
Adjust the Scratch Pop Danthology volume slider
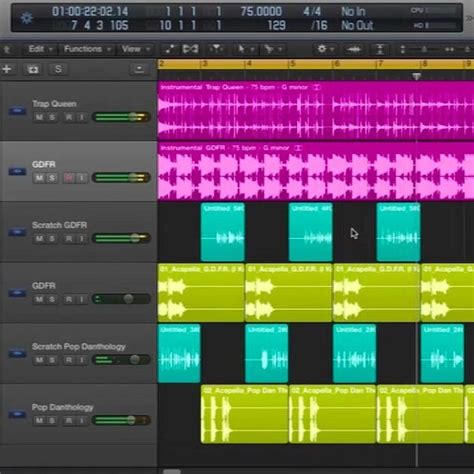click(x=121, y=360)
